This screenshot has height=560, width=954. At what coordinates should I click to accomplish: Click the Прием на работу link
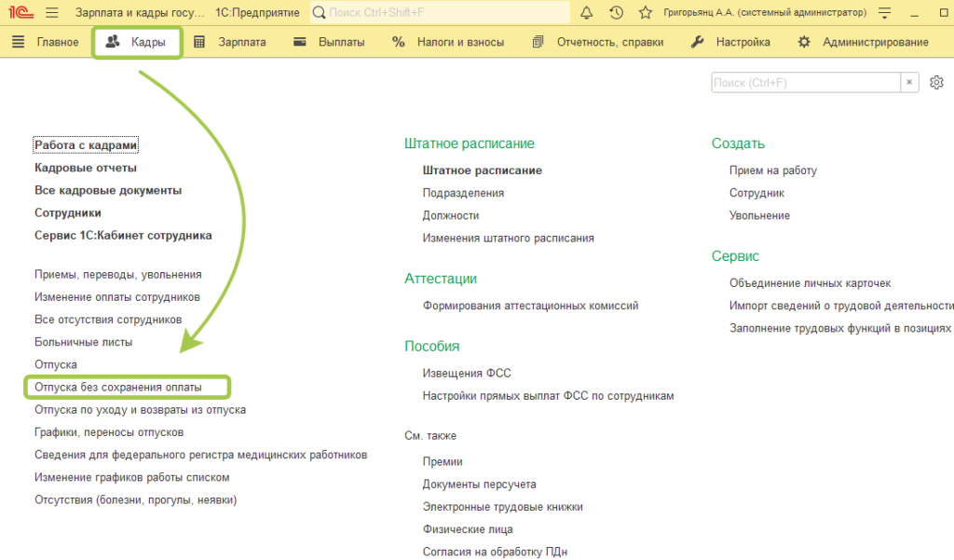772,171
